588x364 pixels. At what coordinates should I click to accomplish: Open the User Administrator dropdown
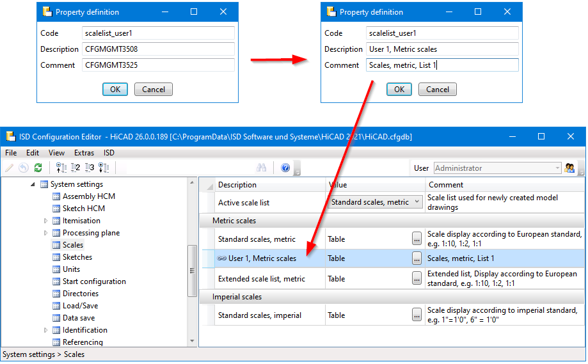(x=557, y=168)
